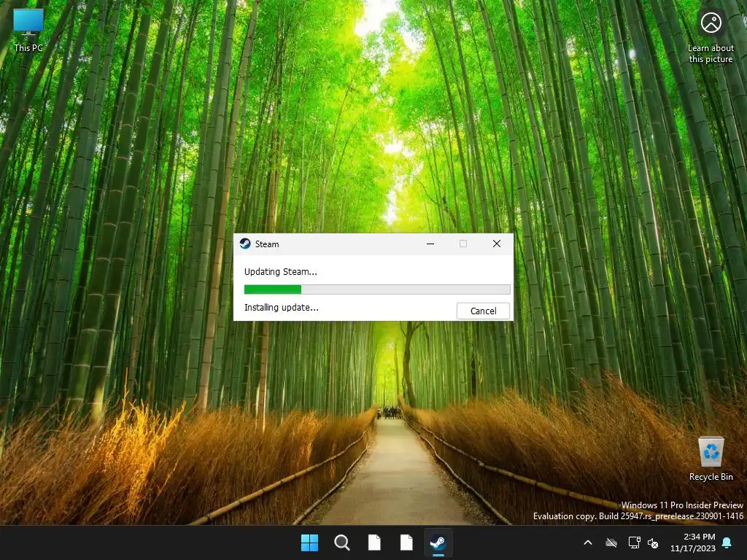This screenshot has height=560, width=747.
Task: Open first blank document taskbar icon
Action: coord(374,542)
